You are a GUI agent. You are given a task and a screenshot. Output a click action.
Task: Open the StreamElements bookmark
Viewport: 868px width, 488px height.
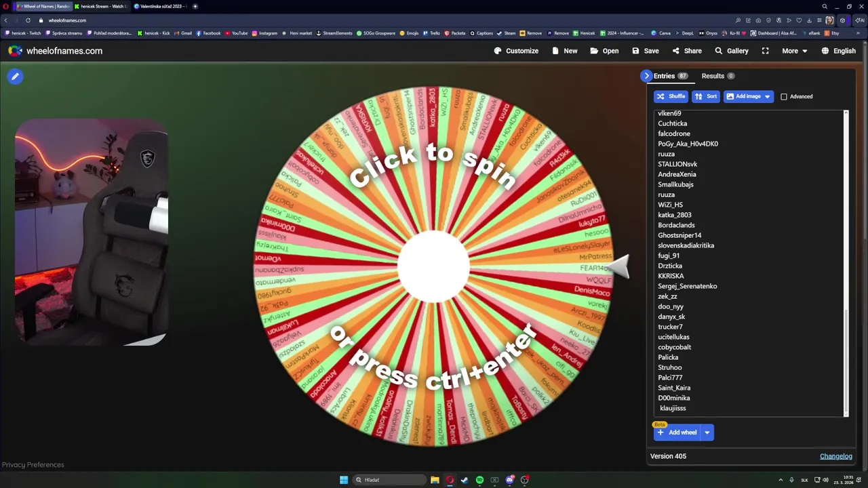click(x=334, y=33)
